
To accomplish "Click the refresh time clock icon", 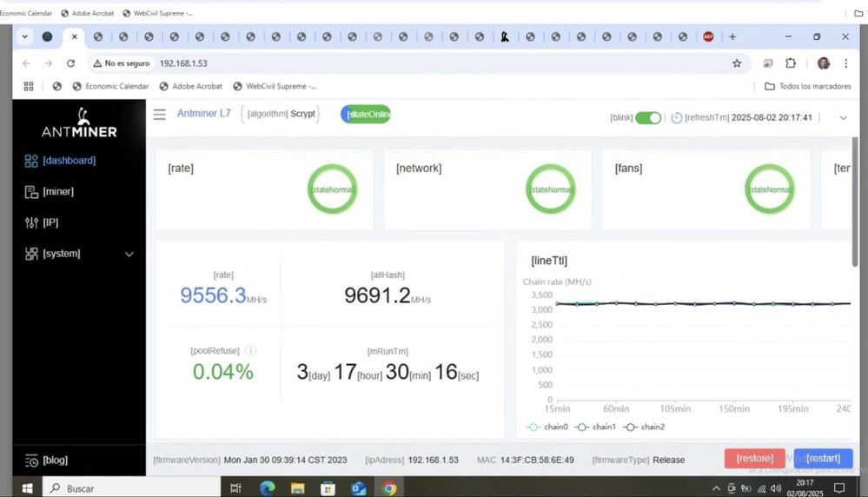I will (676, 118).
